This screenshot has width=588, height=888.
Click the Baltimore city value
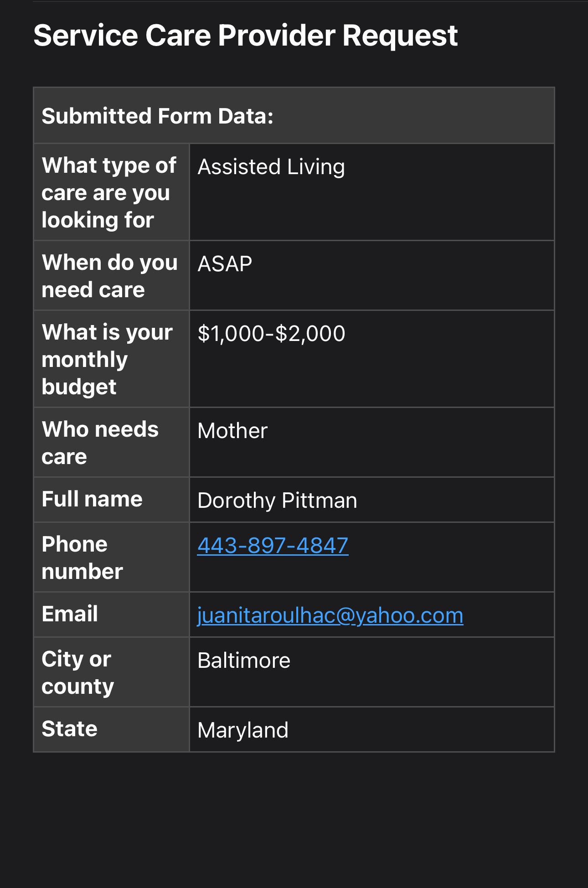click(x=244, y=660)
